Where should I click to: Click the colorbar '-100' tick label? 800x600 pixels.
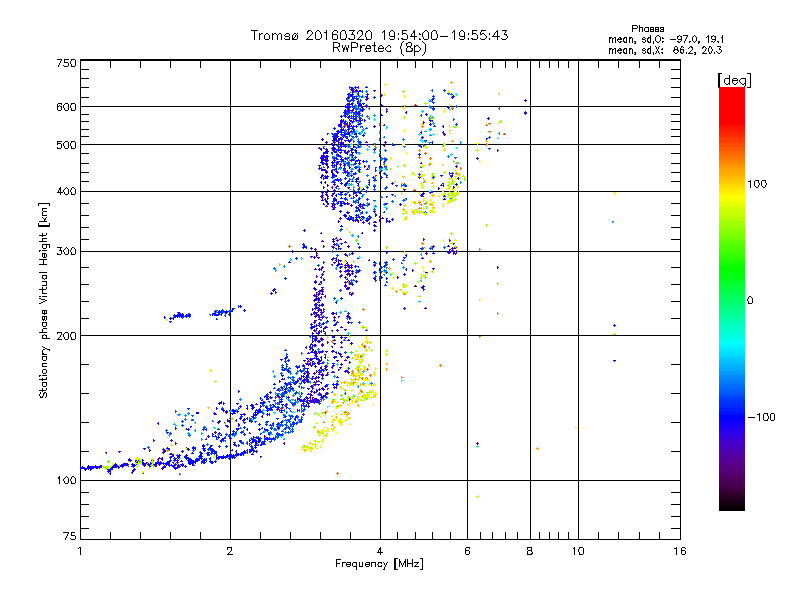(761, 417)
